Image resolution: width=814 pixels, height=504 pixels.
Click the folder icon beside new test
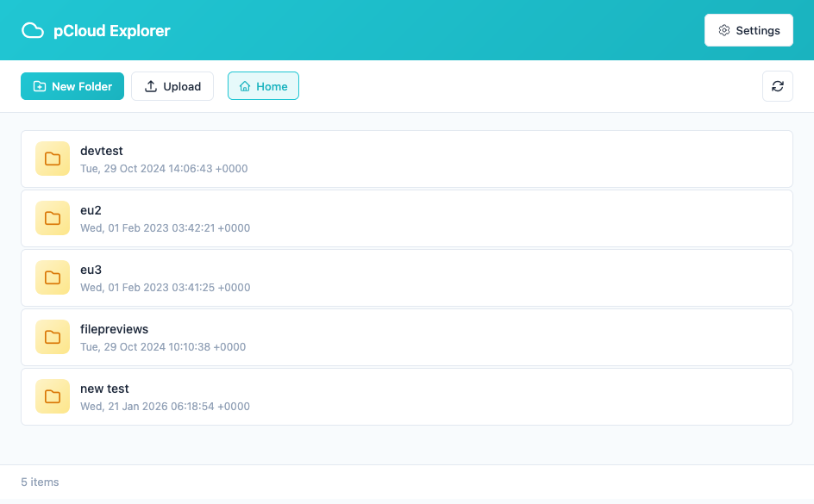[x=53, y=396]
